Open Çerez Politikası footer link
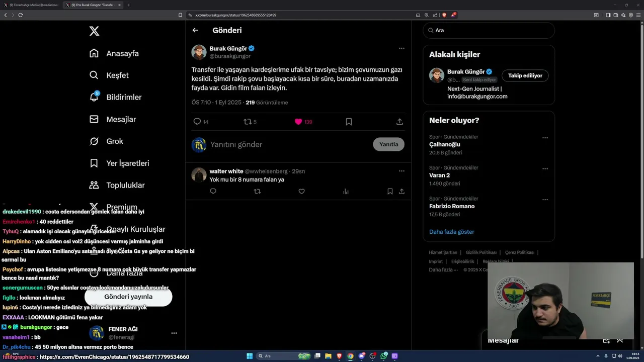This screenshot has height=362, width=644. pos(520,252)
